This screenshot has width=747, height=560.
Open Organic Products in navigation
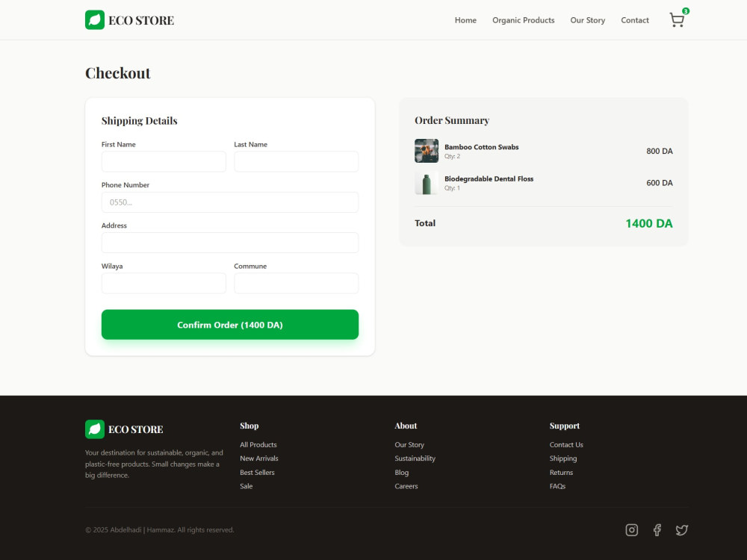(523, 20)
